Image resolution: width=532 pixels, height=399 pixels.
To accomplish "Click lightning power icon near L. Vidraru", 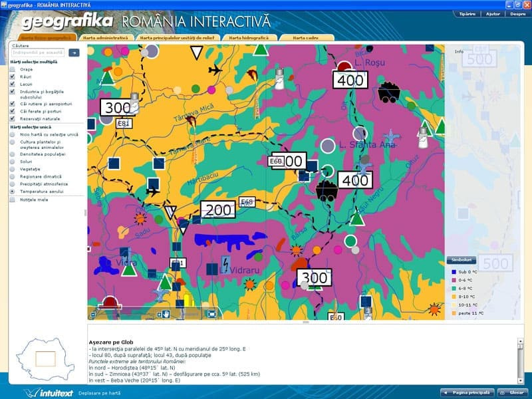I will pos(225,264).
